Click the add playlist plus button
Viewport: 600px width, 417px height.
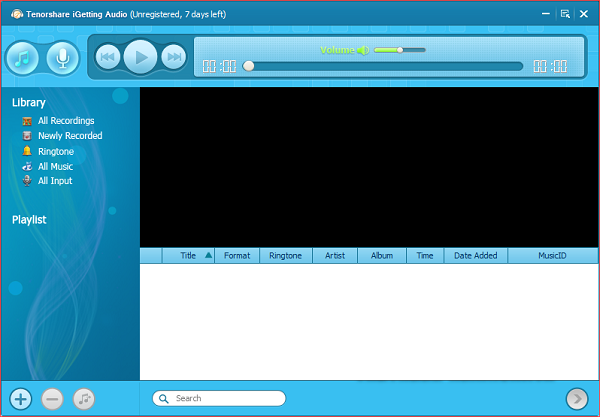coord(21,398)
